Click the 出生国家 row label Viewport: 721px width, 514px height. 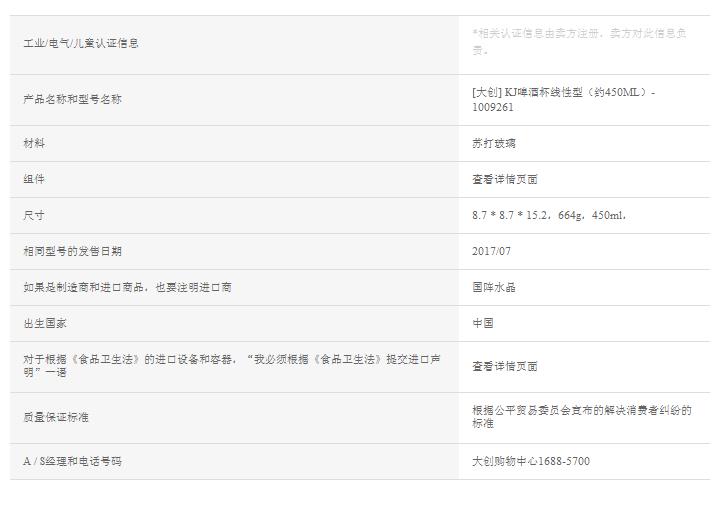click(x=45, y=323)
